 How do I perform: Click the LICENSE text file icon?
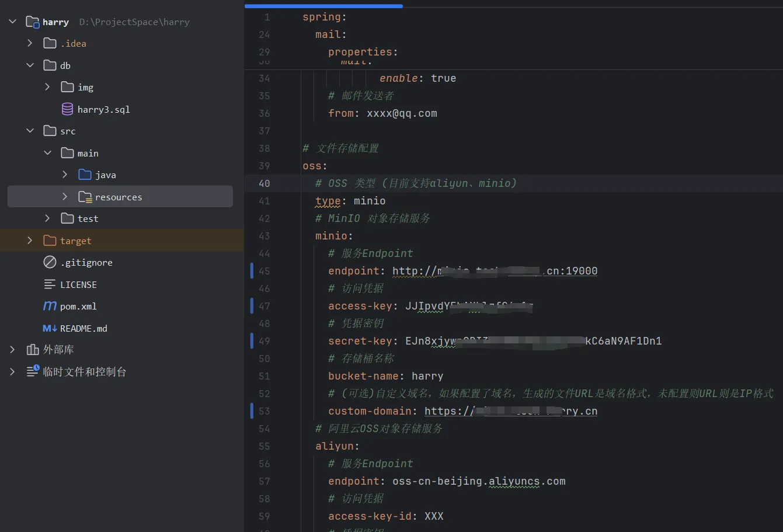[50, 284]
